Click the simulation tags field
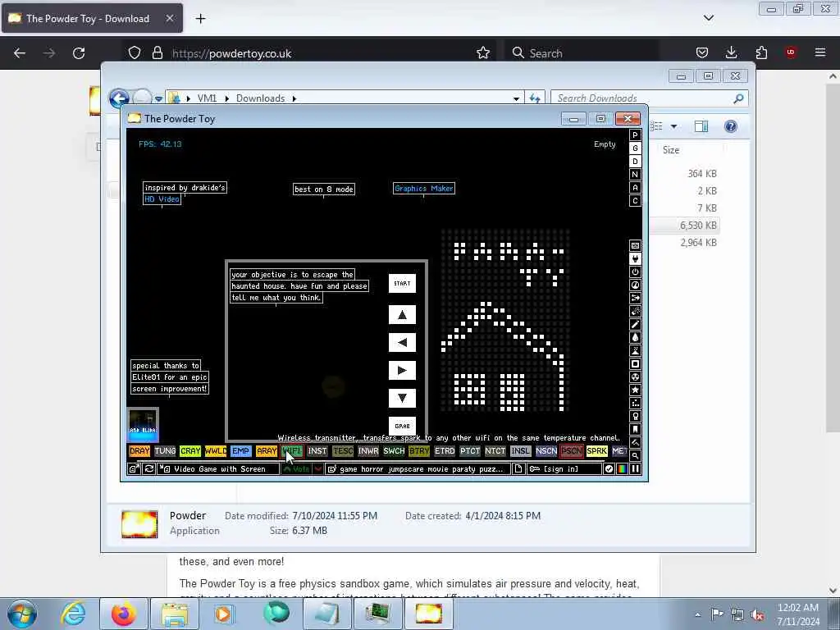The height and width of the screenshot is (630, 840). tap(418, 468)
